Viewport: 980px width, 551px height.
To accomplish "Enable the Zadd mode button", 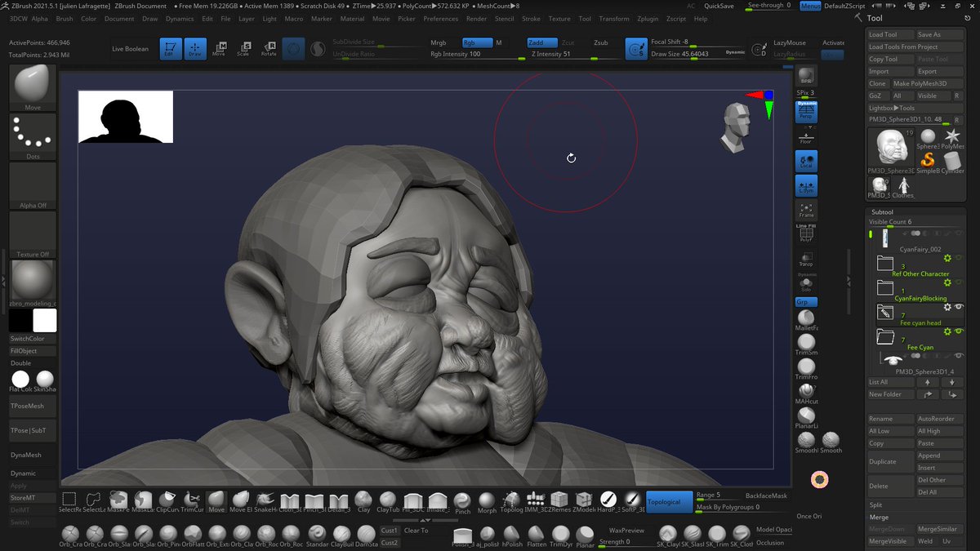I will tap(541, 42).
